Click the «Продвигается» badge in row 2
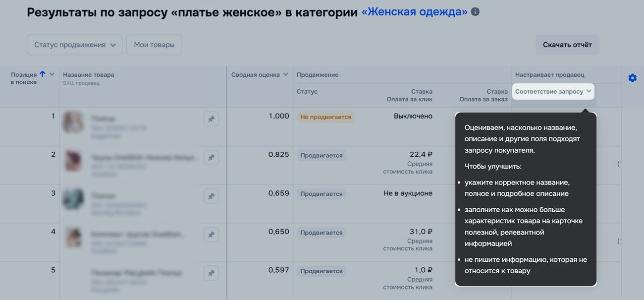Screen dimensions: 644x300 [x=322, y=156]
